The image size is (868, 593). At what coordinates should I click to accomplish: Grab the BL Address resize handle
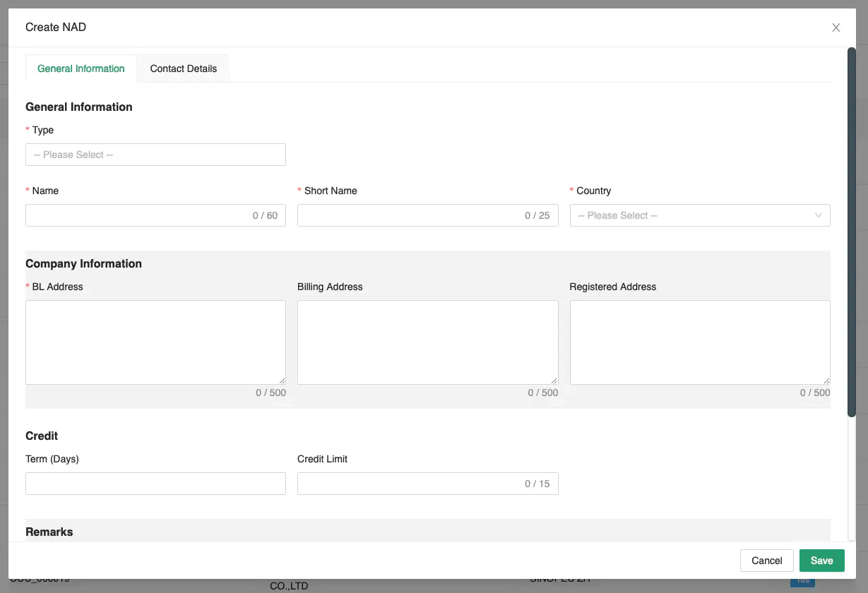(282, 381)
